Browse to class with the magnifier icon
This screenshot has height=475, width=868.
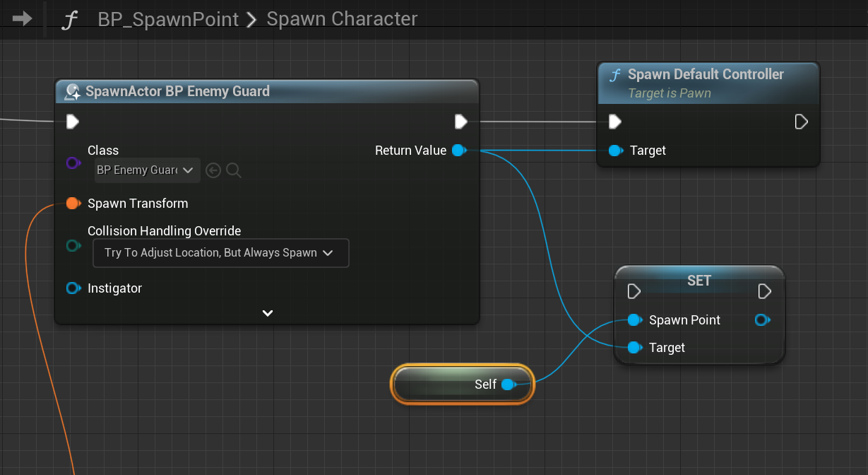point(234,170)
